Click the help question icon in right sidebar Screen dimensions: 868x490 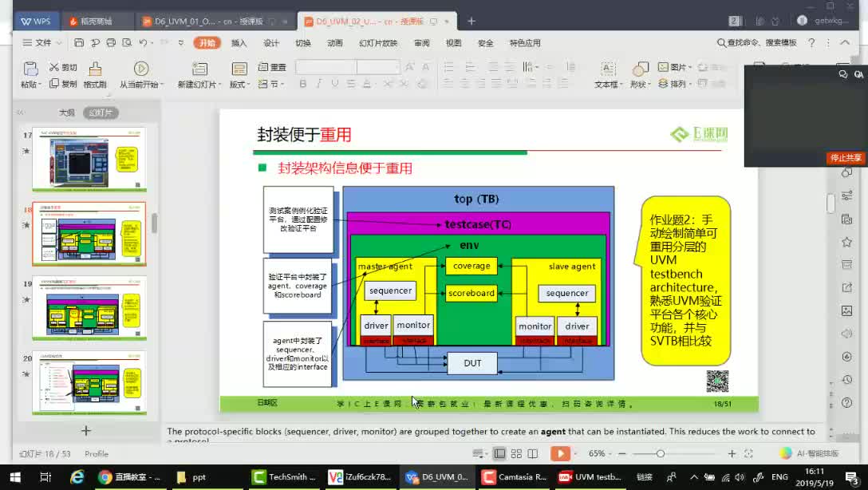(x=846, y=402)
